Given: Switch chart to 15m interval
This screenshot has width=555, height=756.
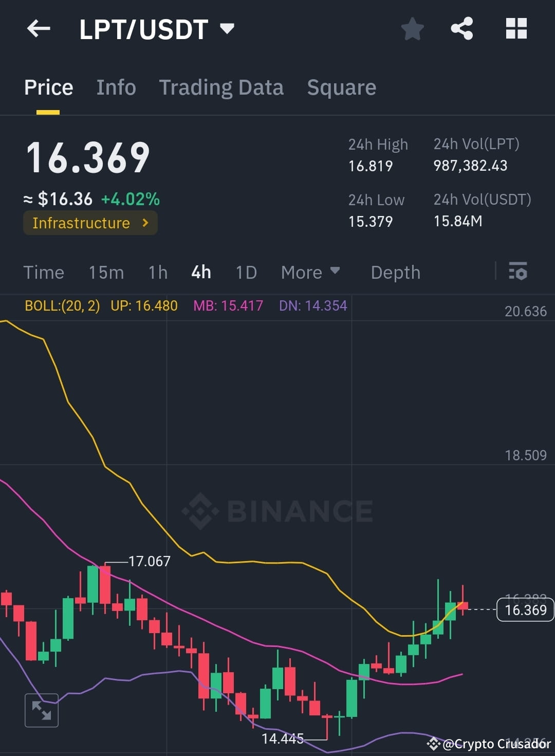Looking at the screenshot, I should (106, 272).
